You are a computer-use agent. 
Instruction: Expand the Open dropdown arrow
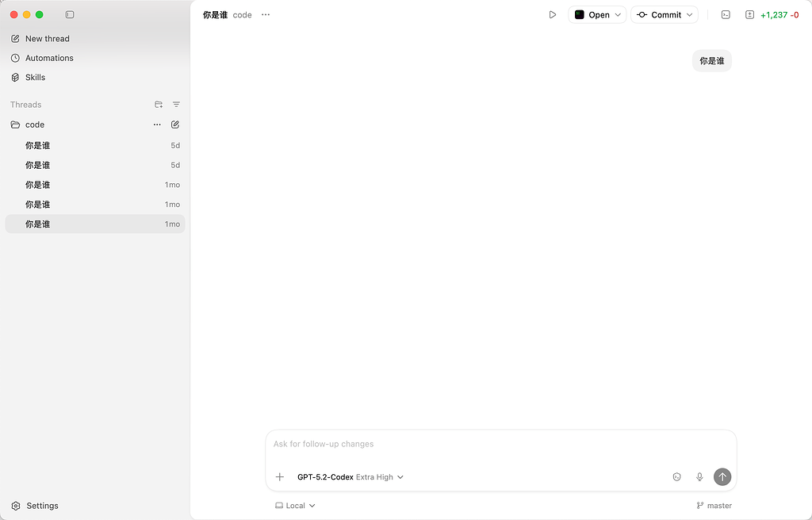pos(618,15)
